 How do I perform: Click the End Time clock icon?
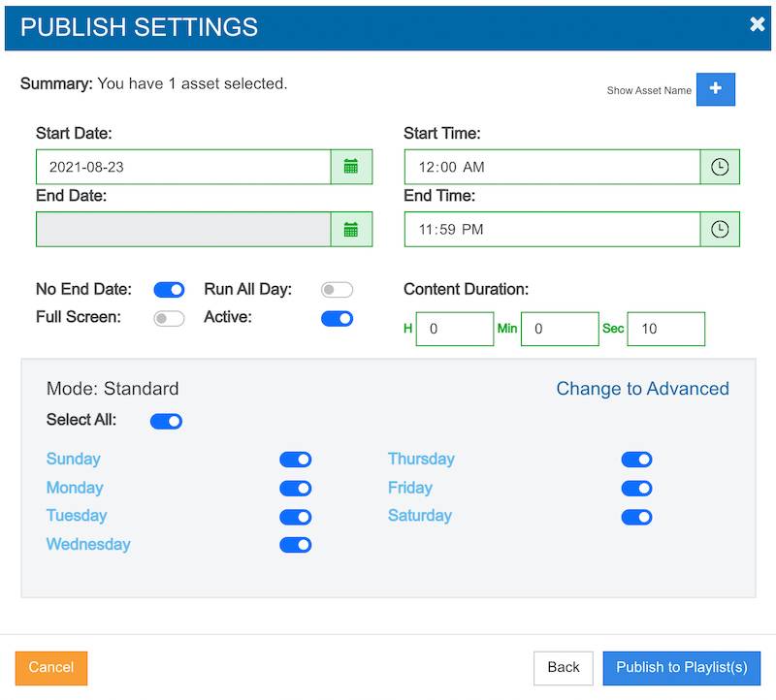pos(720,230)
